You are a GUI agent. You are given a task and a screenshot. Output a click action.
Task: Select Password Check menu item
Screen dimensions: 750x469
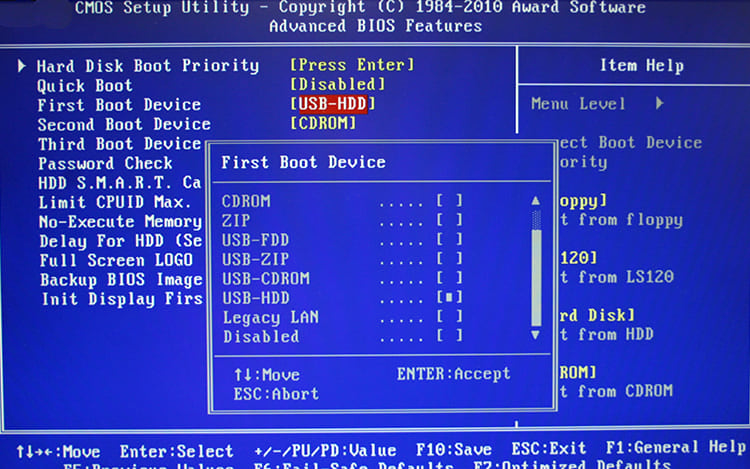(x=105, y=164)
